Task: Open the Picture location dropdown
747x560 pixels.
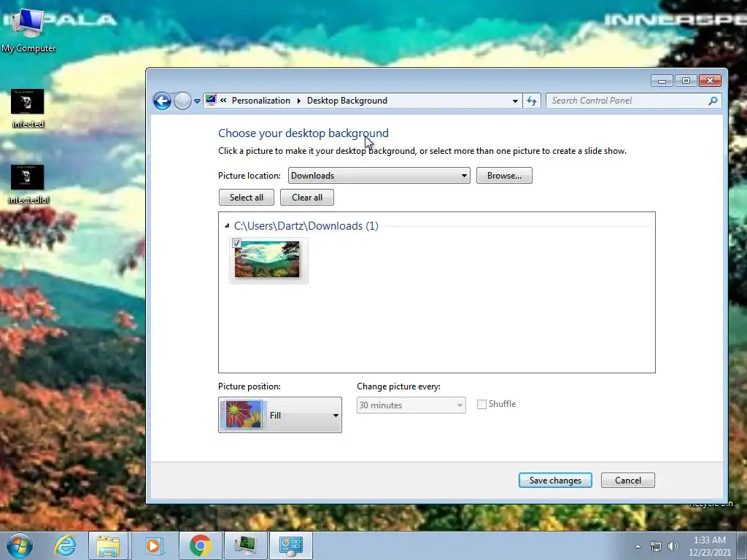Action: (379, 175)
